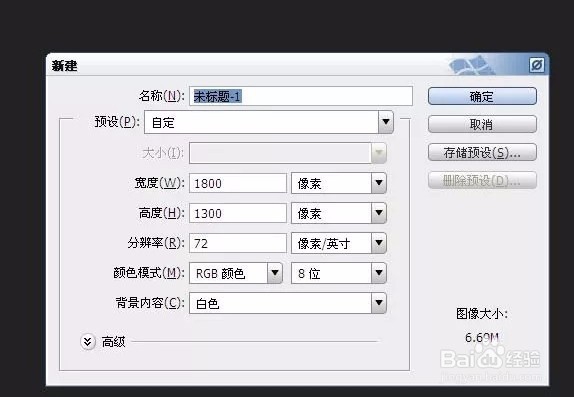The image size is (574, 397).
Task: Open the 像素/英寸 resolution unit dropdown
Action: 339,243
